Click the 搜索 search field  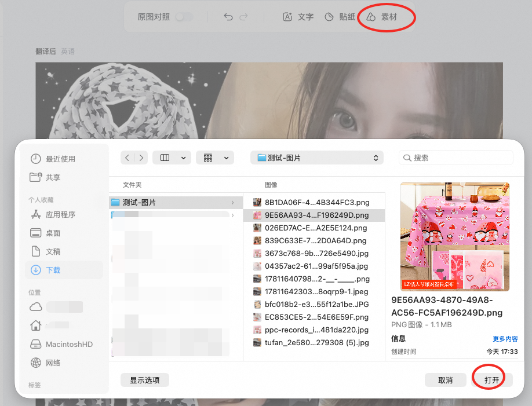point(456,158)
